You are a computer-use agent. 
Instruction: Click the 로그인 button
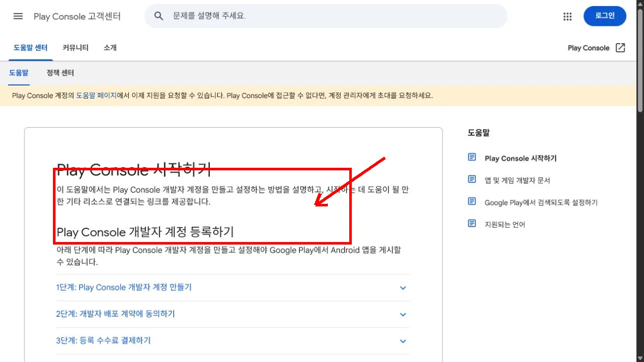pos(605,16)
